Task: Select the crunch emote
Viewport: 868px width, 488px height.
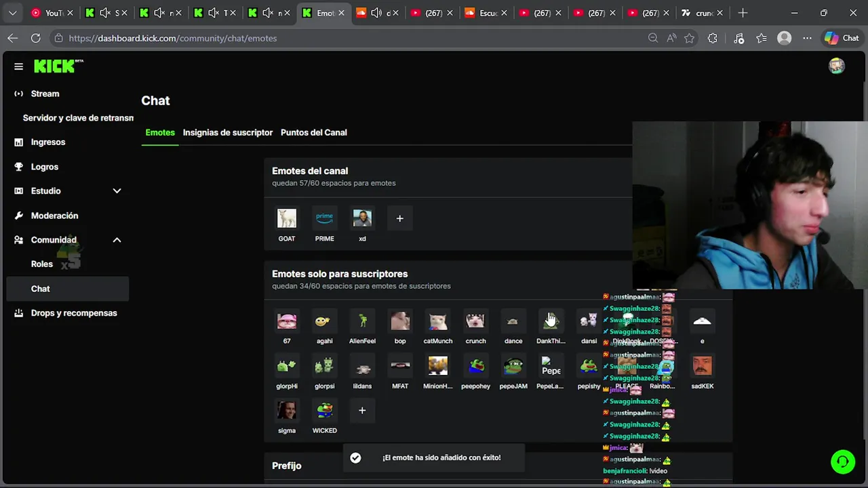Action: point(475,321)
